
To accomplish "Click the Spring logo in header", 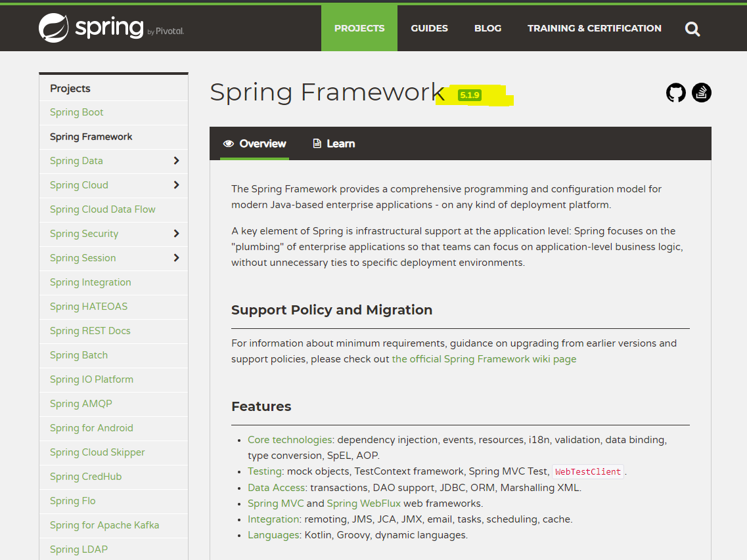I will point(111,28).
